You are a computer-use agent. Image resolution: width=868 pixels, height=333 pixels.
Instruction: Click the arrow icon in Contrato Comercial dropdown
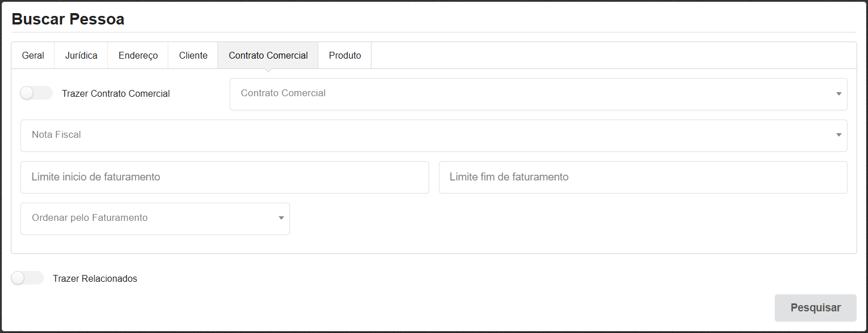pos(838,94)
